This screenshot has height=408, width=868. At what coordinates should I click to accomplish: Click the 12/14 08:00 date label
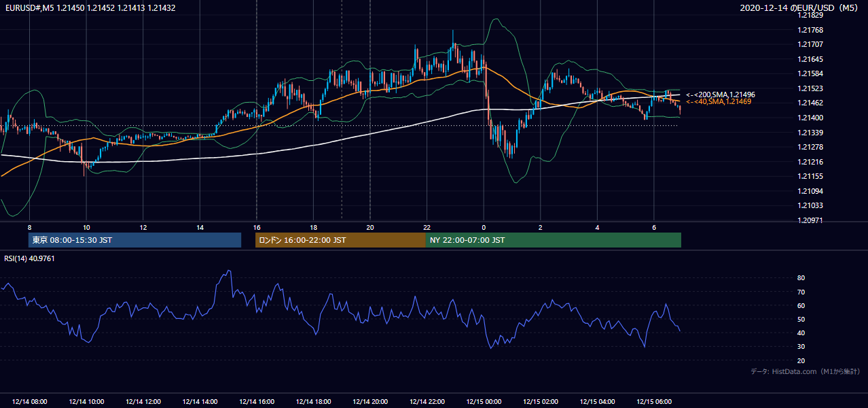[29, 402]
